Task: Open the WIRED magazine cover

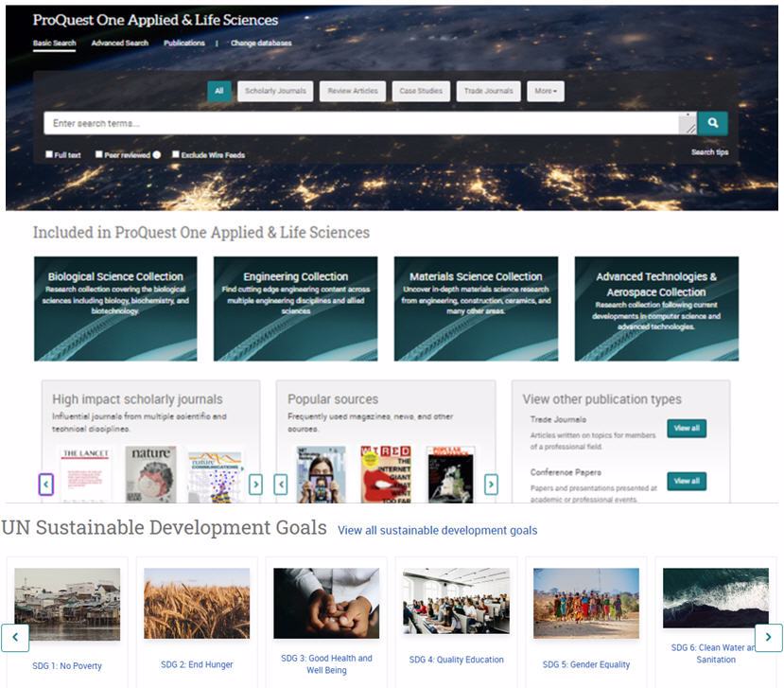Action: [386, 475]
